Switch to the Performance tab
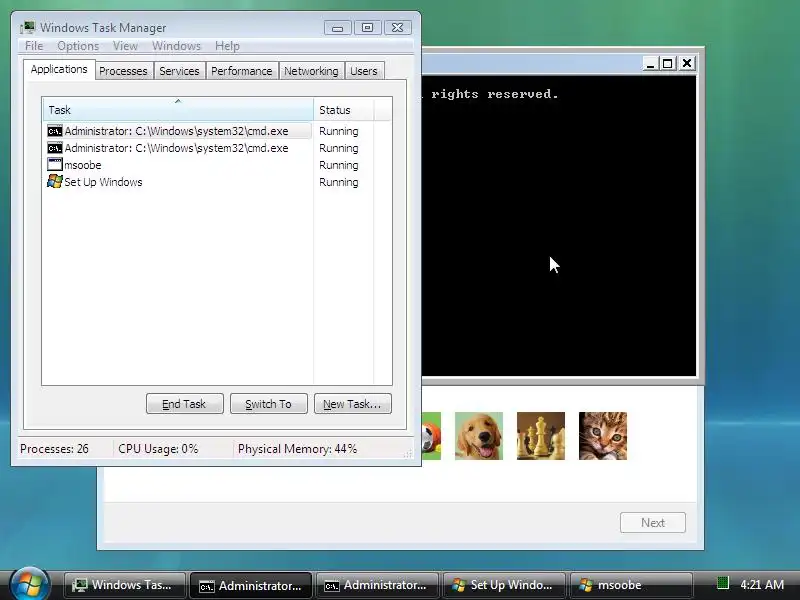Screen dimensions: 800x600 point(242,71)
